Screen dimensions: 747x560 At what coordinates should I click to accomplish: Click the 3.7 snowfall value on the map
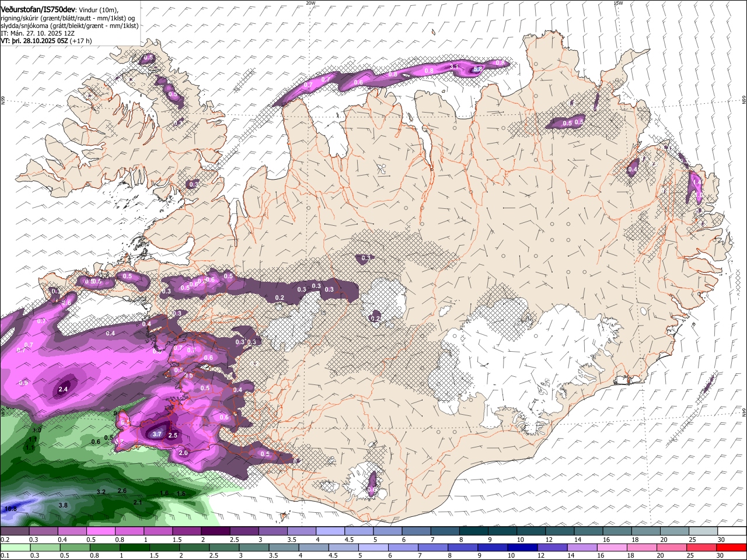157,434
